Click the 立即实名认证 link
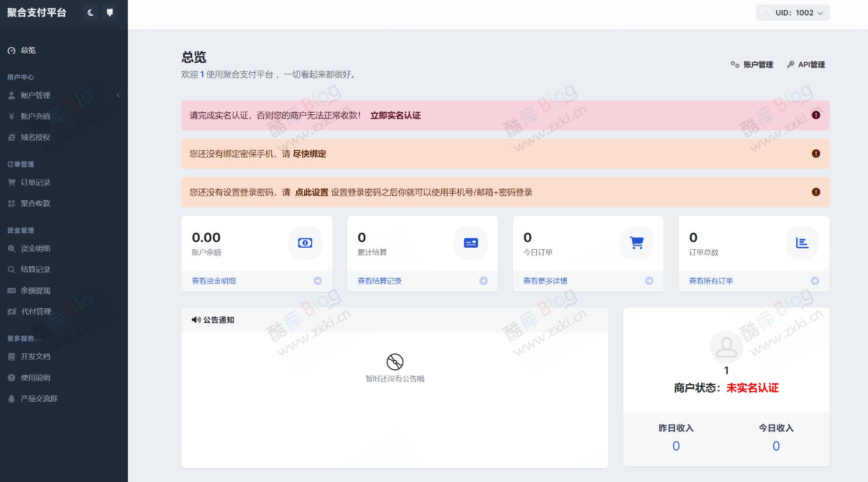This screenshot has height=482, width=868. pyautogui.click(x=396, y=115)
